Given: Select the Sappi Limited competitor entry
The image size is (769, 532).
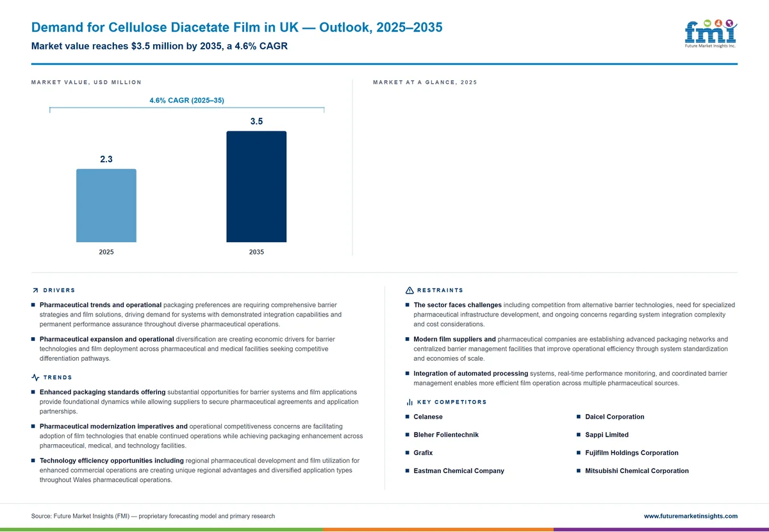Looking at the screenshot, I should (x=607, y=435).
